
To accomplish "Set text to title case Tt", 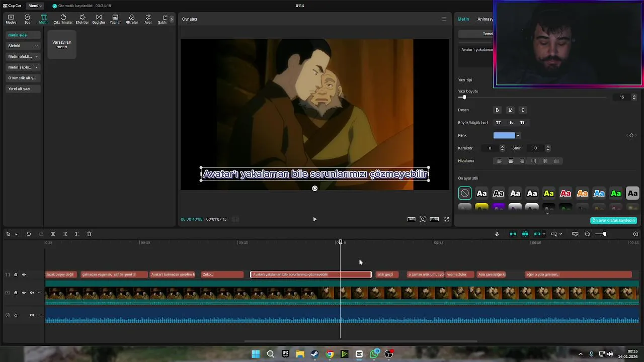I will [x=522, y=123].
